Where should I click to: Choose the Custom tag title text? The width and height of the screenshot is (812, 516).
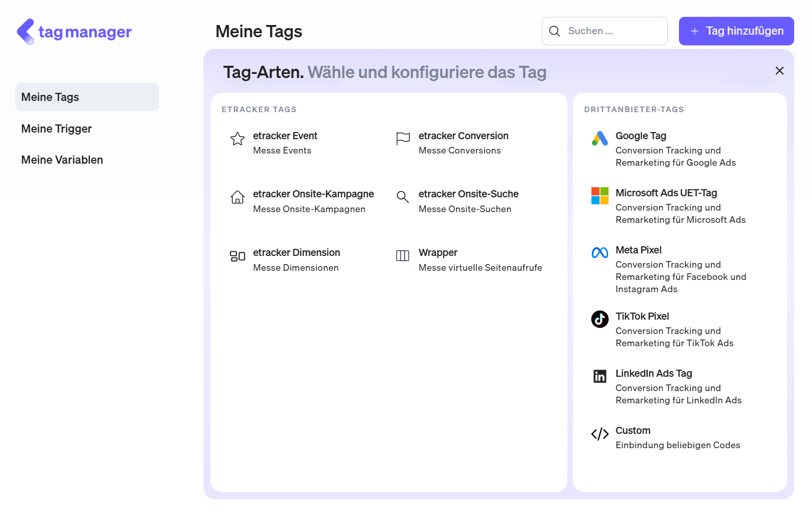633,430
